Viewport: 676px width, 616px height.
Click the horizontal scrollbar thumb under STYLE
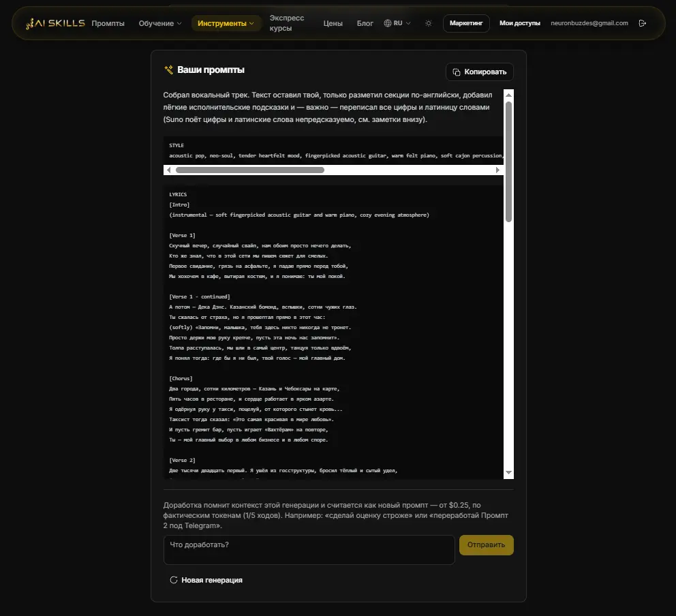tap(250, 170)
